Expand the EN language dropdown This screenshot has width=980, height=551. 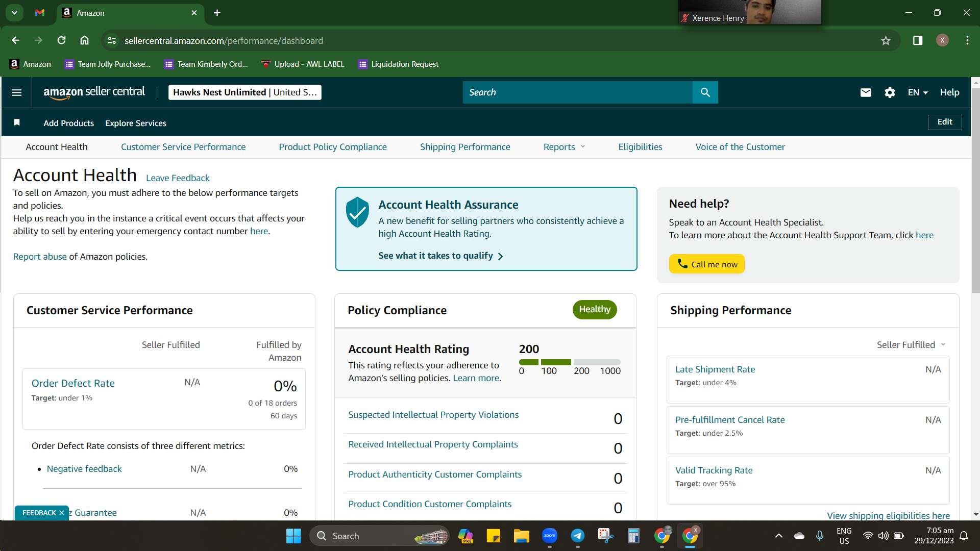pos(918,92)
